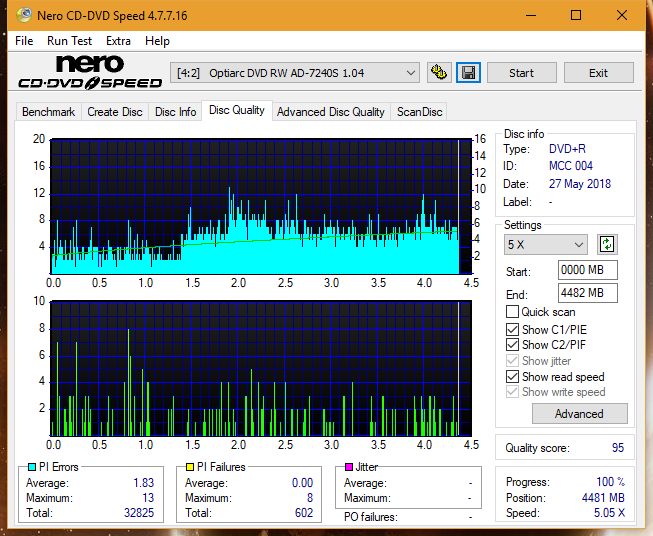
Task: Switch to Advanced Disc Quality tab
Action: (x=331, y=112)
